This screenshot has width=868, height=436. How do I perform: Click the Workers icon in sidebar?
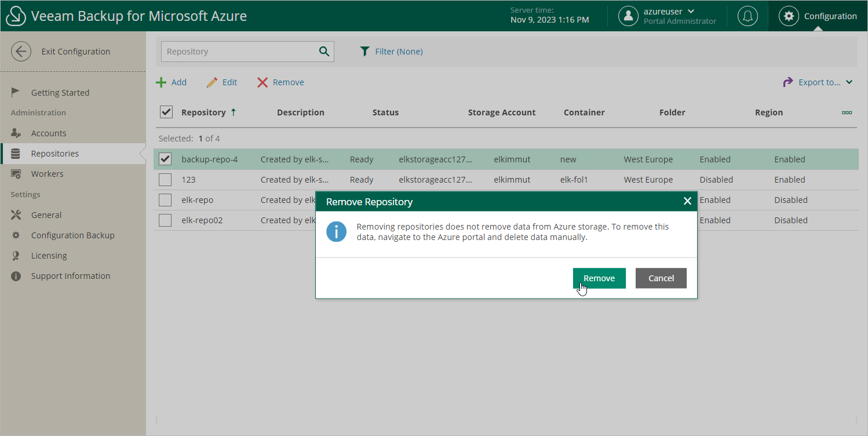16,174
